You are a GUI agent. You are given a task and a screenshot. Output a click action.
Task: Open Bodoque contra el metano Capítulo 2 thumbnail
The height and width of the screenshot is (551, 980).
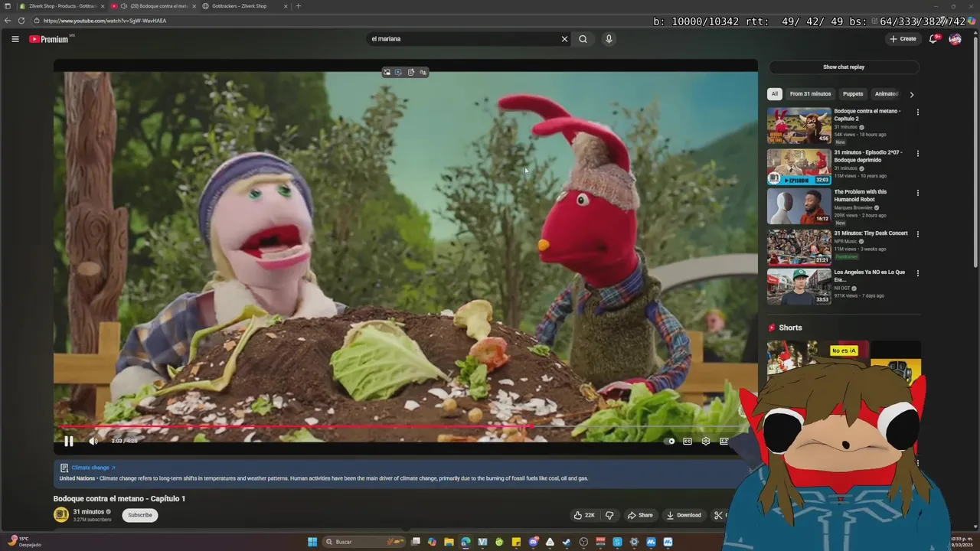[x=799, y=126]
